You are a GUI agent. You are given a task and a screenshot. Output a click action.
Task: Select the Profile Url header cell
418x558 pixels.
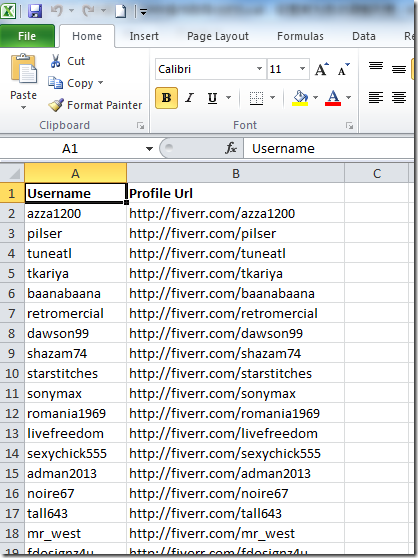tap(236, 193)
